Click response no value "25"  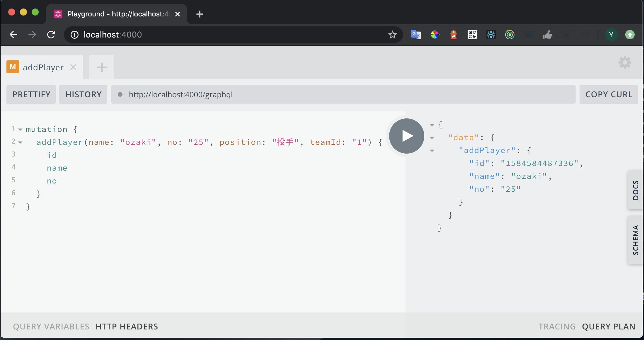click(511, 189)
